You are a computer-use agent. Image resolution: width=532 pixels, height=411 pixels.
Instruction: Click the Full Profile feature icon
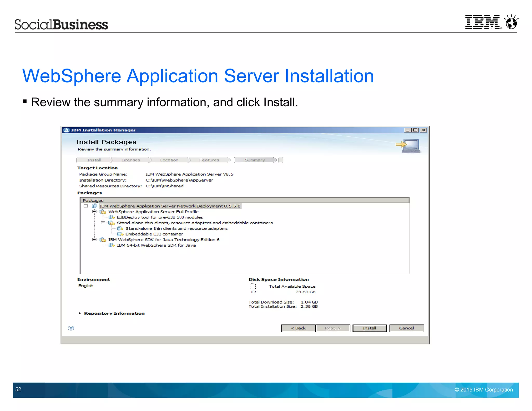click(103, 212)
